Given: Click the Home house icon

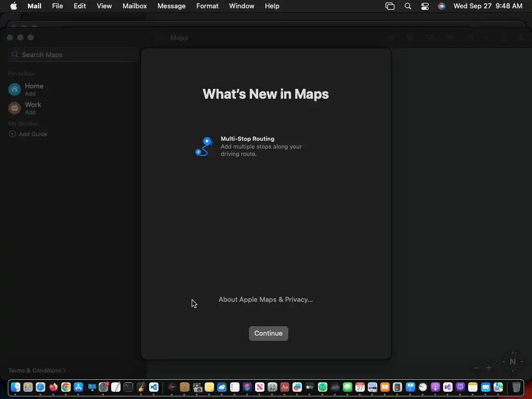Looking at the screenshot, I should tap(14, 89).
